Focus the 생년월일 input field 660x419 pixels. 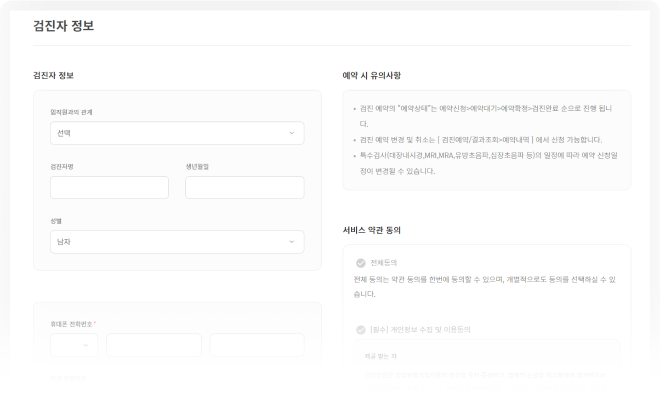(245, 187)
